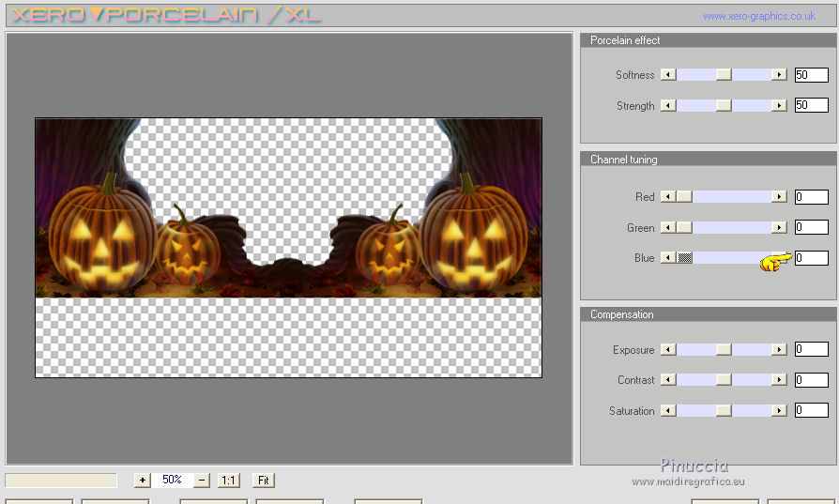Edit the Saturation value field
This screenshot has height=504, width=839.
811,410
